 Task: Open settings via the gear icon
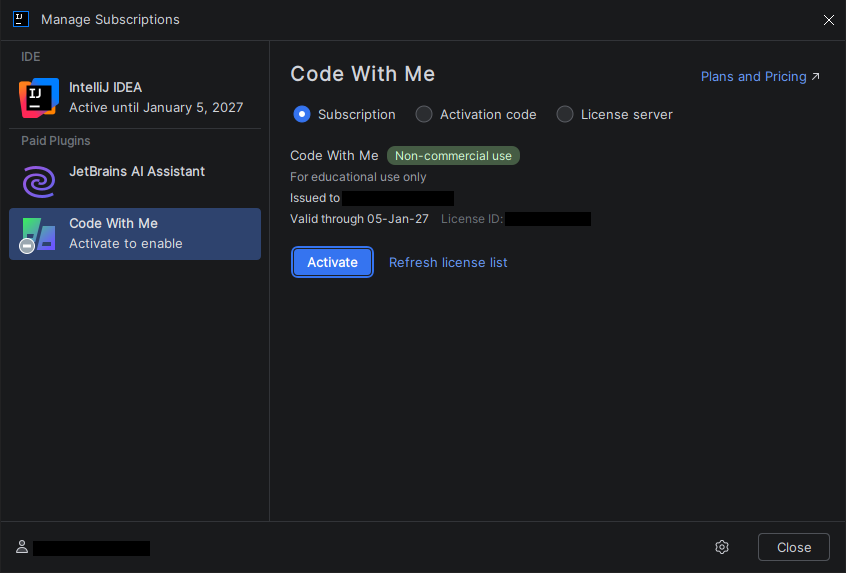tap(722, 547)
